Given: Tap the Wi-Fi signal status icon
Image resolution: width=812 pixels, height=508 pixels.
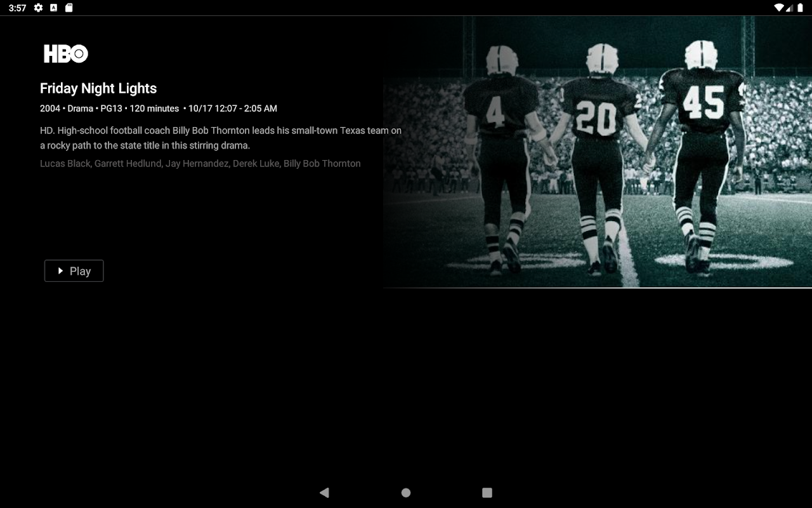Looking at the screenshot, I should point(779,8).
